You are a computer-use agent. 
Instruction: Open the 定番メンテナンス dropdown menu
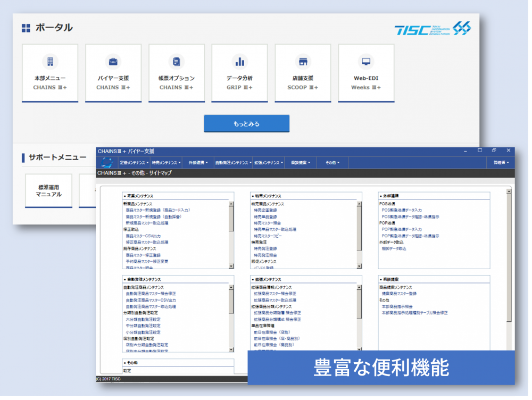[134, 163]
